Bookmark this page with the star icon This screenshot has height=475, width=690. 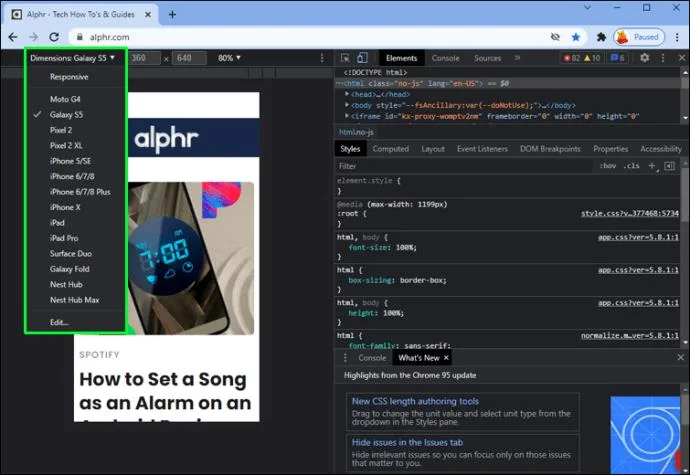click(576, 37)
